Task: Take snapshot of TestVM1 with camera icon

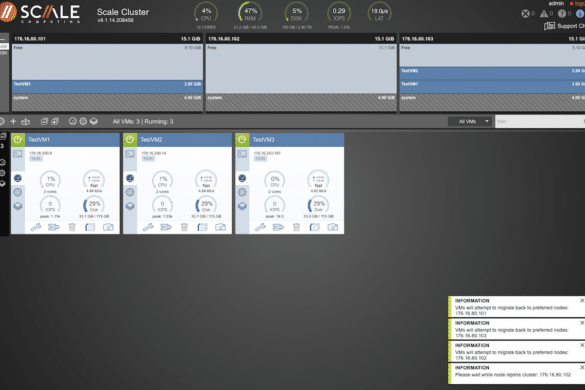Action: click(x=108, y=227)
